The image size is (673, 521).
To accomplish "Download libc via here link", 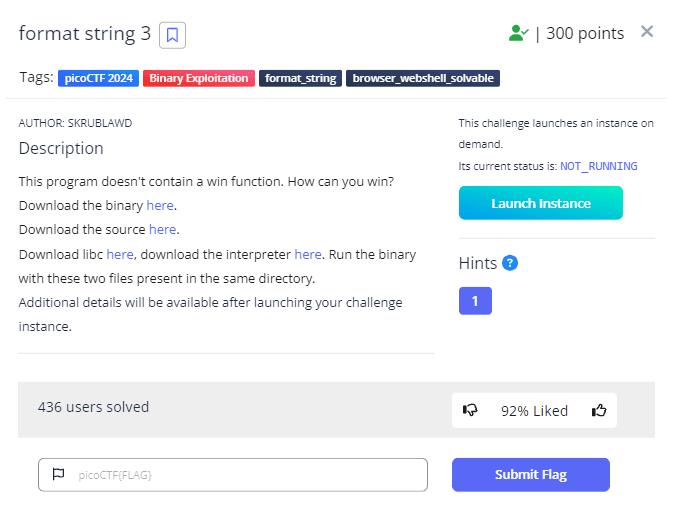I will point(120,254).
